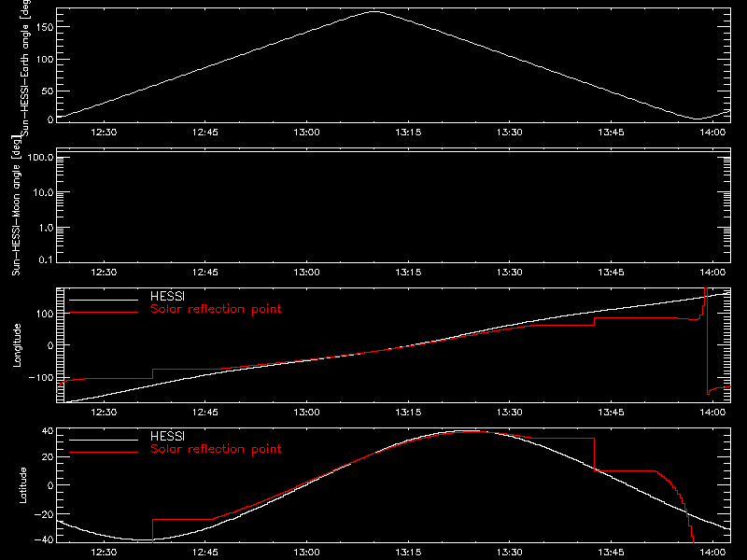The image size is (747, 560).
Task: Click 13:45 tick below Earth angle plot
Action: [x=612, y=133]
